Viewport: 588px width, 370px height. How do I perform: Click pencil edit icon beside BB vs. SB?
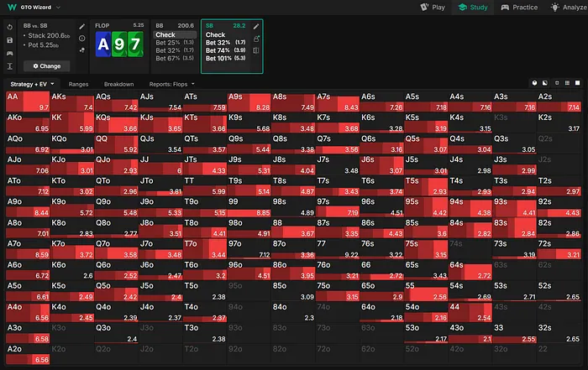tap(81, 27)
